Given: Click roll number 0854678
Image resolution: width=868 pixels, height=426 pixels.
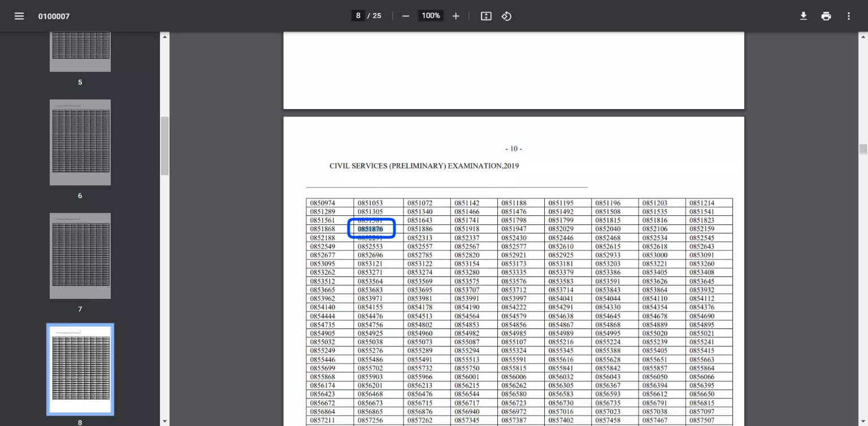Looking at the screenshot, I should pos(654,316).
